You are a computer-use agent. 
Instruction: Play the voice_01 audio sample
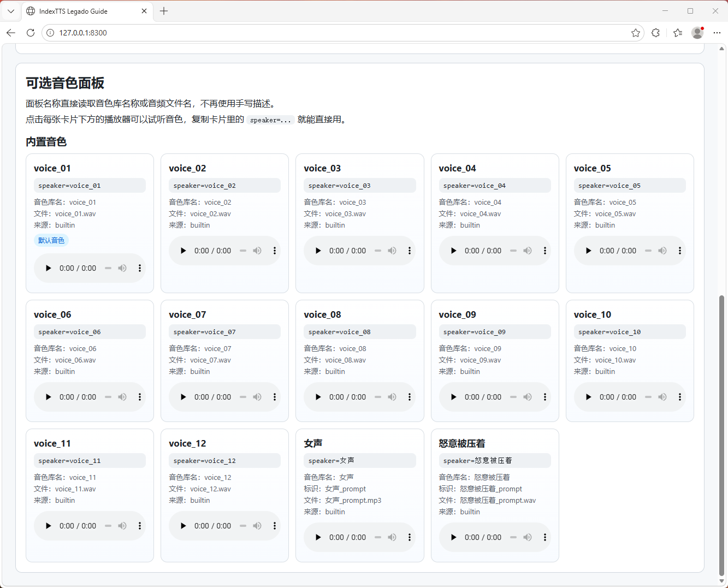[49, 268]
